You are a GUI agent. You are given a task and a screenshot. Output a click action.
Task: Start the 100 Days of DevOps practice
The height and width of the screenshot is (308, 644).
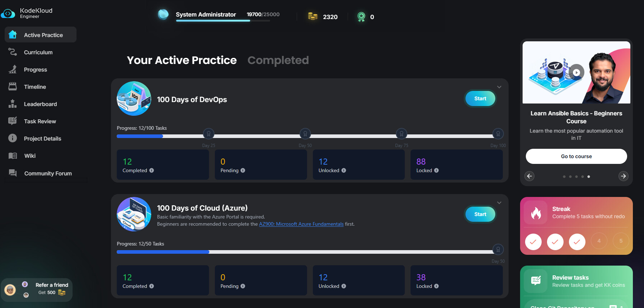click(480, 98)
